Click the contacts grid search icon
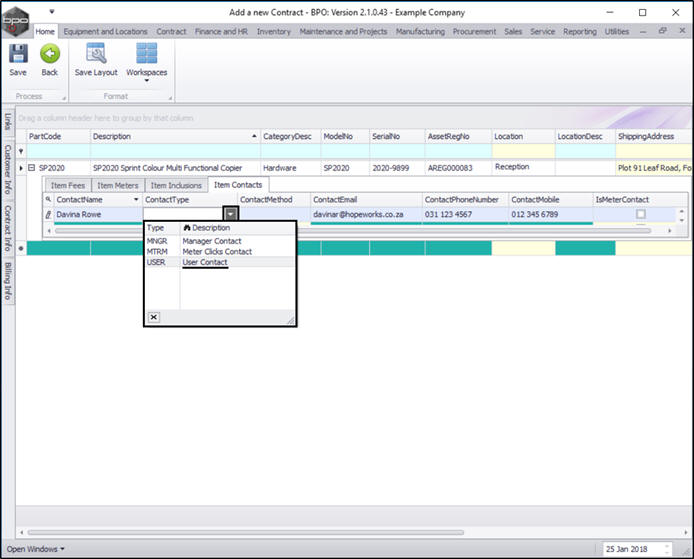This screenshot has height=559, width=694. pyautogui.click(x=48, y=200)
